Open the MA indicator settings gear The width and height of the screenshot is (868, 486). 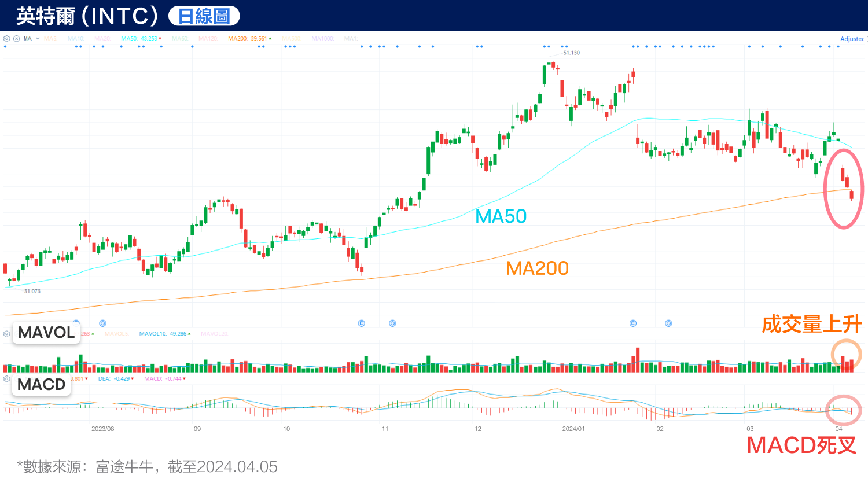pos(7,38)
